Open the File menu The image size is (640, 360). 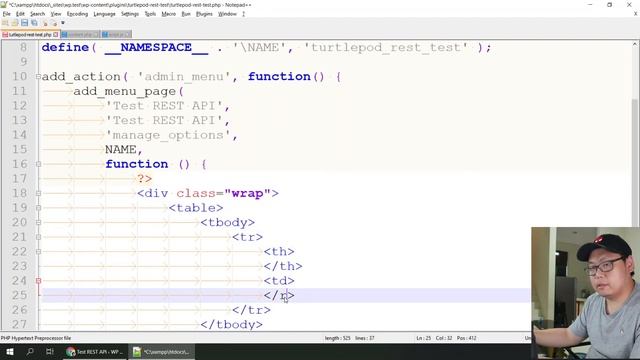coord(7,14)
